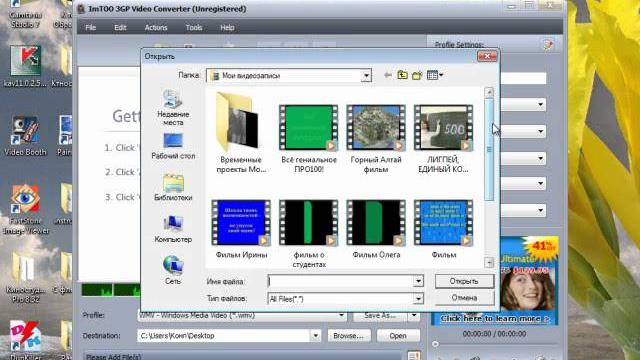The width and height of the screenshot is (640, 360).
Task: Open FastStone Image Viewer desktop shortcut
Action: (25, 209)
